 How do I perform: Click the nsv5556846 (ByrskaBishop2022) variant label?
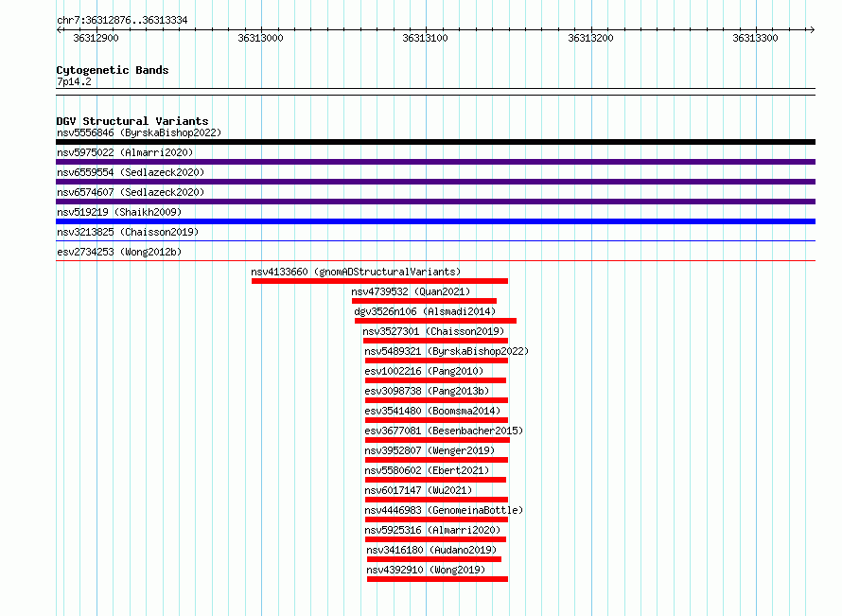(x=139, y=132)
